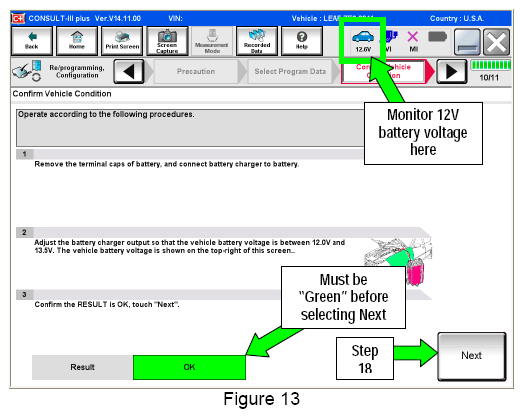Select the Precaution step tab
The image size is (523, 418).
196,71
